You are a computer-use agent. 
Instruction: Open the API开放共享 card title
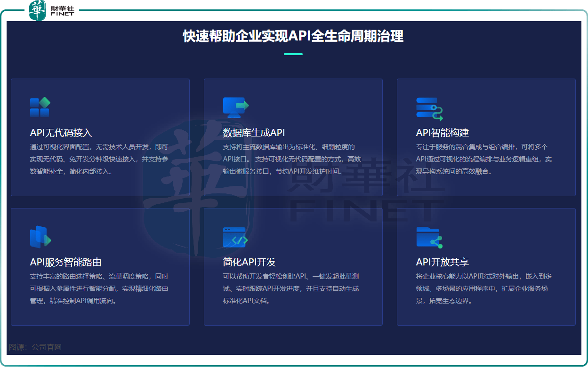point(442,262)
